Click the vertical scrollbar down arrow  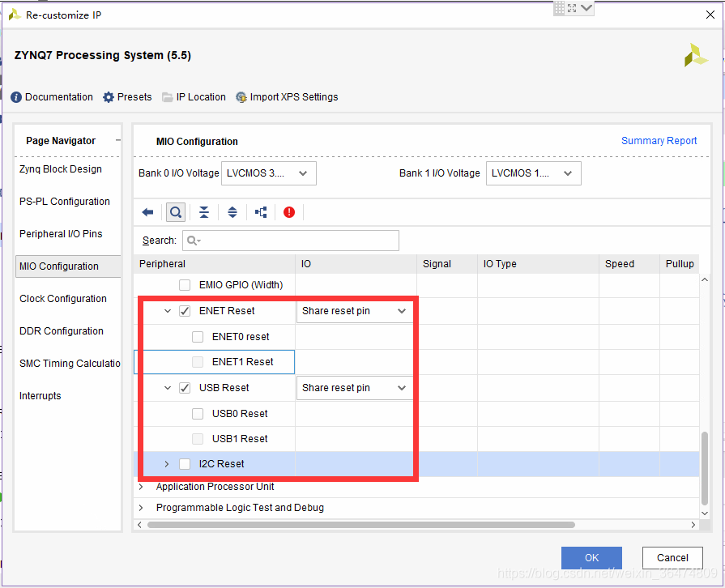[705, 513]
